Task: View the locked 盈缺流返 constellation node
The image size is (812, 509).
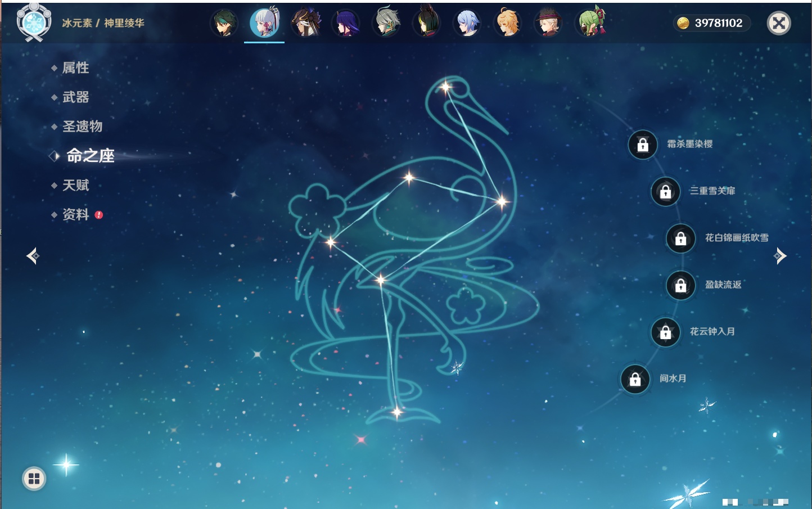Action: coord(680,286)
